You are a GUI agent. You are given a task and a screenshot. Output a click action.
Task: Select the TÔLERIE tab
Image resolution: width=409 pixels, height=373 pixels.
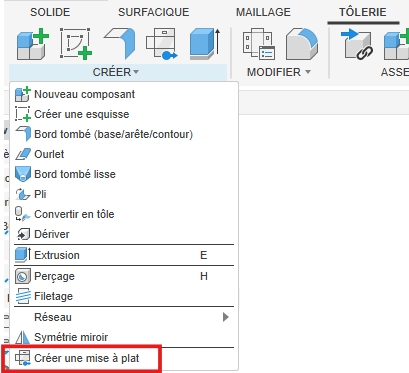pyautogui.click(x=363, y=12)
